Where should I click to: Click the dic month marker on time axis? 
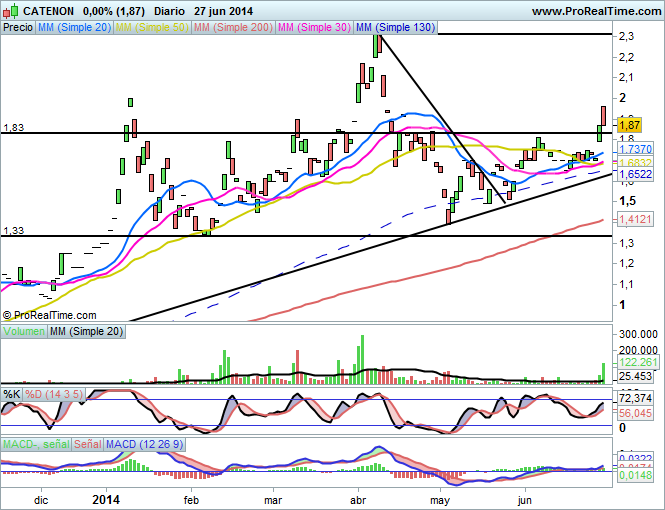(41, 500)
